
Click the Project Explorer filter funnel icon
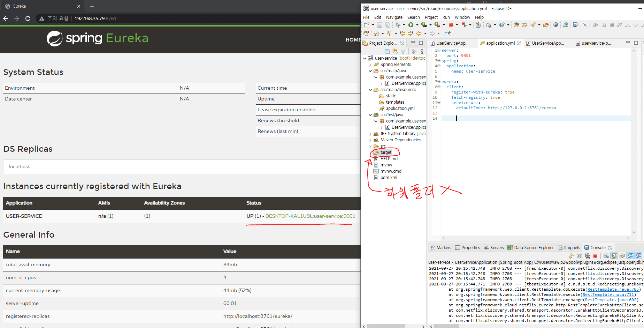point(403,51)
